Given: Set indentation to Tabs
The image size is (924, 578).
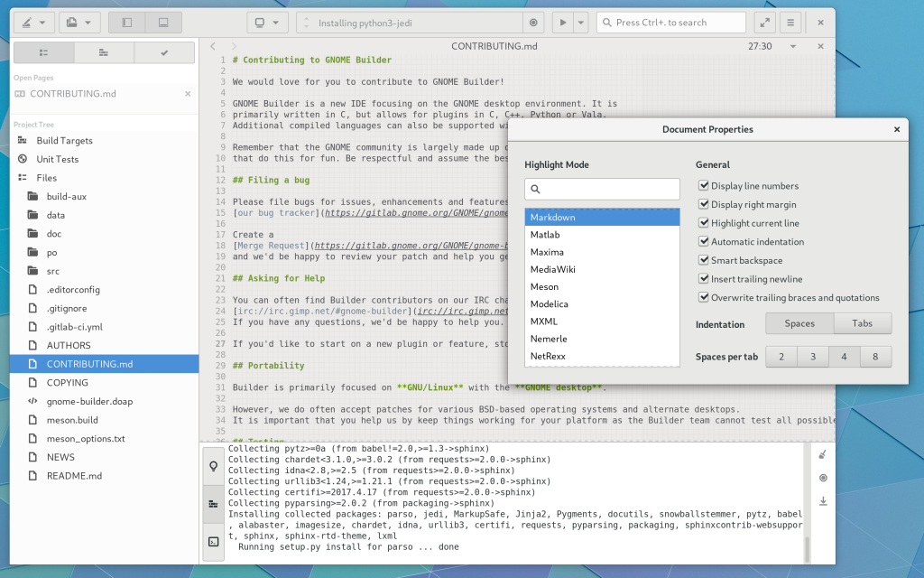Looking at the screenshot, I should (x=862, y=324).
